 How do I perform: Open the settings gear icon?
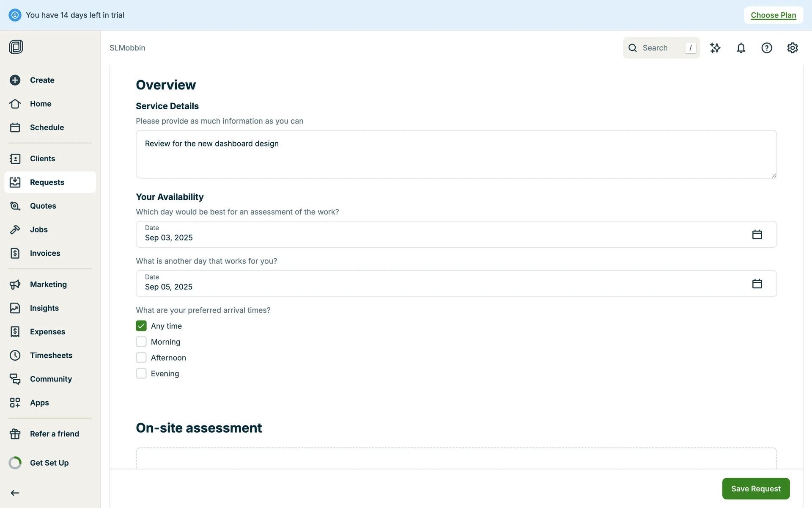coord(793,48)
